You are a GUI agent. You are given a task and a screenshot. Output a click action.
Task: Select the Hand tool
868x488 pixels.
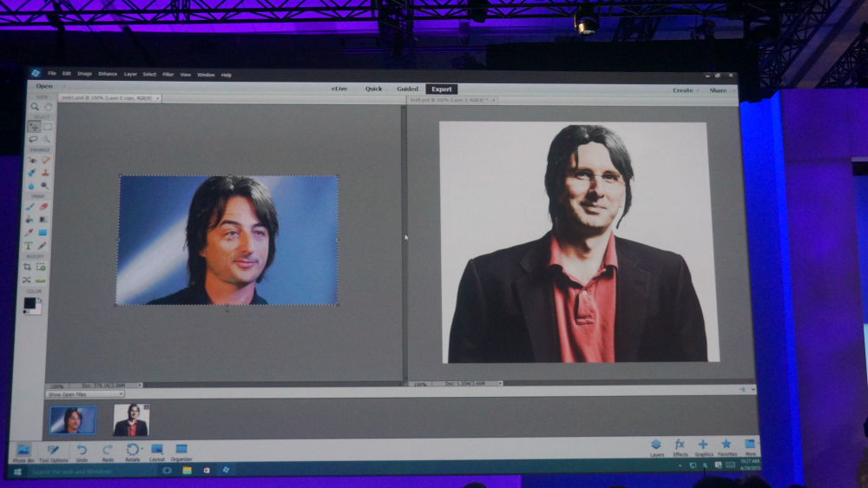point(48,107)
